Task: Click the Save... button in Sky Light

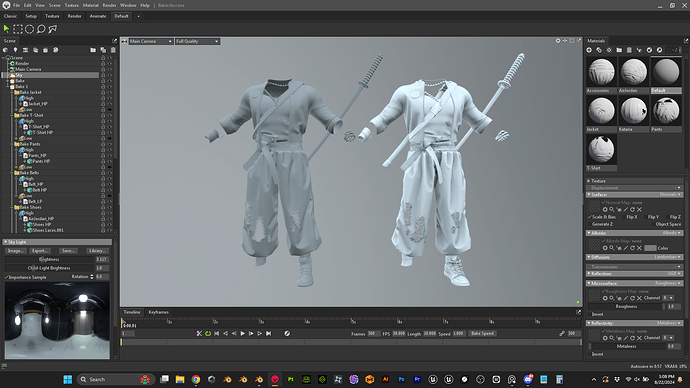Action: coord(68,251)
